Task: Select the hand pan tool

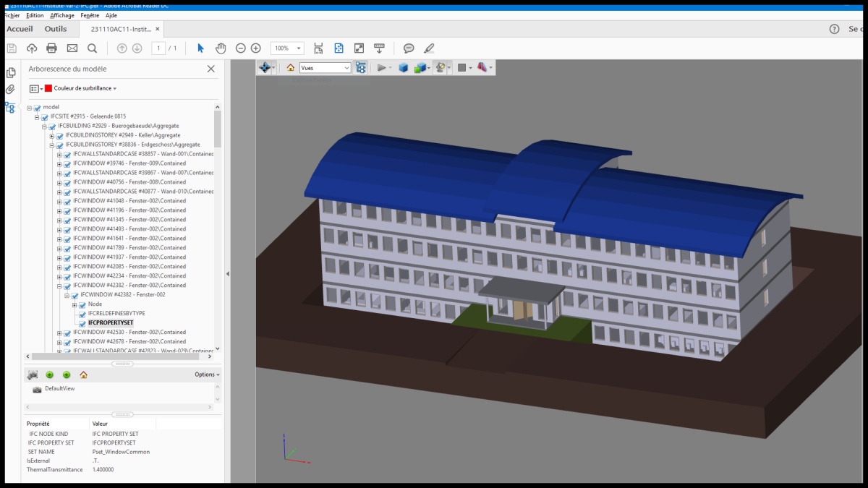Action: (x=221, y=48)
